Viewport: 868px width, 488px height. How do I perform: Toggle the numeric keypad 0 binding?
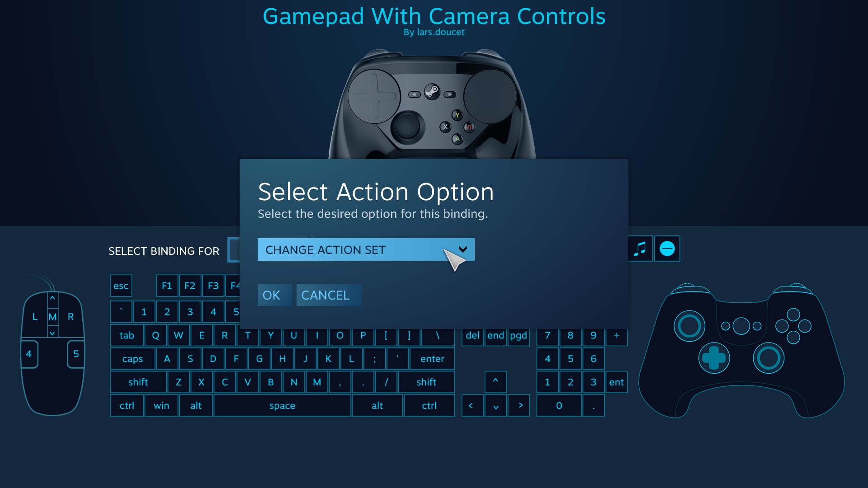(x=559, y=405)
